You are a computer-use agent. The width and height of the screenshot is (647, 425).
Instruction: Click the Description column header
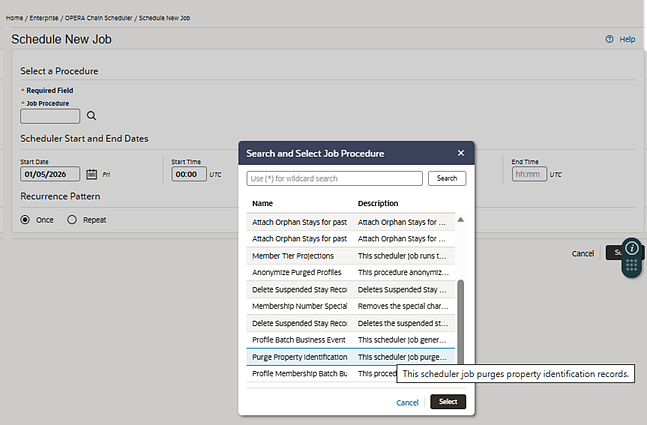point(378,203)
